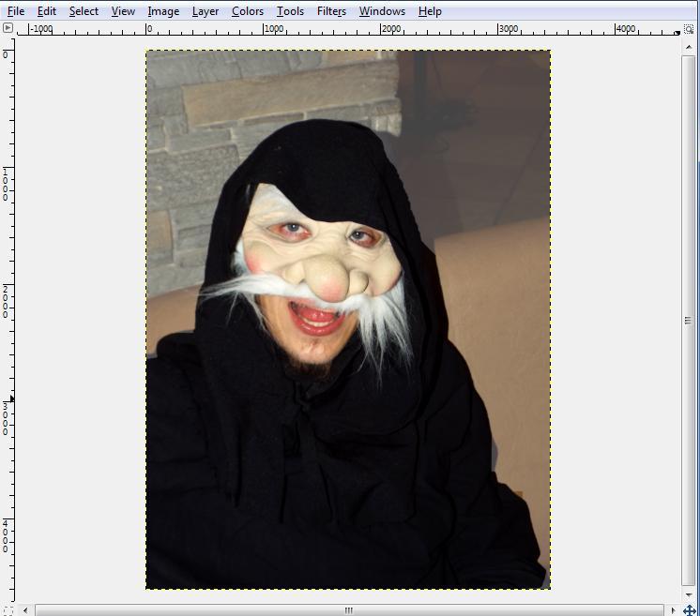The image size is (700, 616).
Task: Open the Filters menu
Action: coord(331,11)
